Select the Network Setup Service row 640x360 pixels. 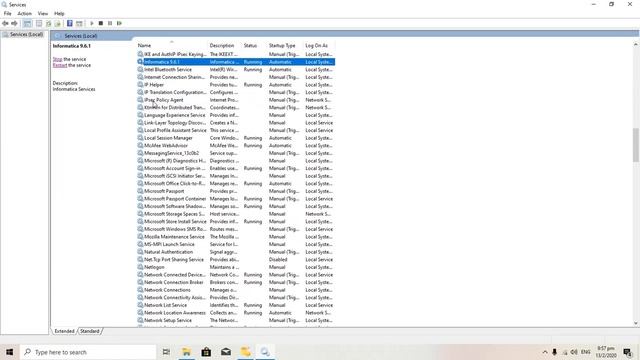(x=236, y=320)
